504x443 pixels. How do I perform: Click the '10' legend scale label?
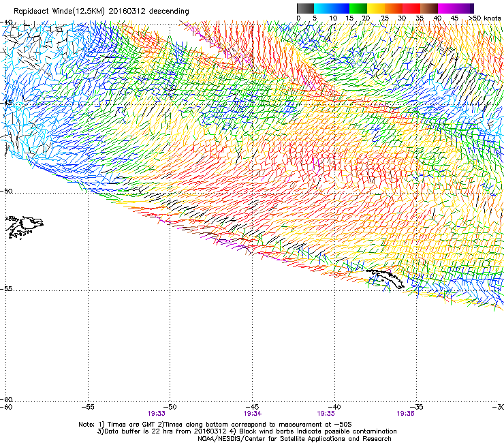click(333, 18)
